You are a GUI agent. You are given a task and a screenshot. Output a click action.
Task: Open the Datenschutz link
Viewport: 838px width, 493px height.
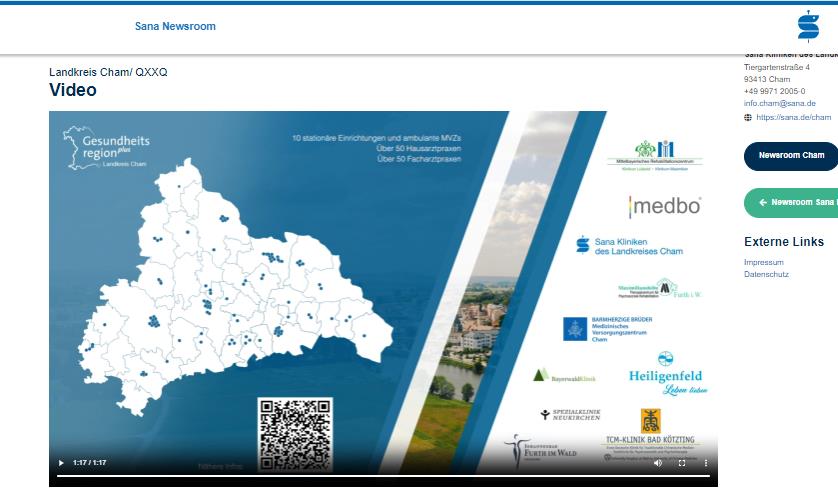(766, 274)
